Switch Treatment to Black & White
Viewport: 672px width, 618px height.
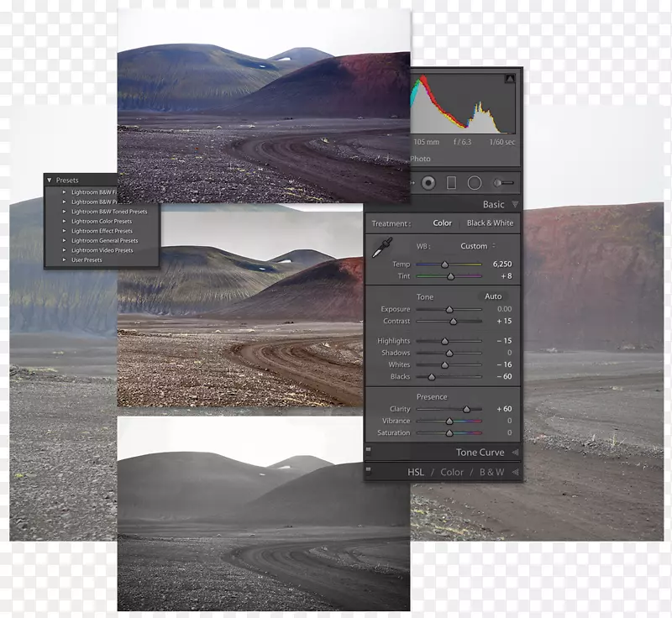[491, 223]
